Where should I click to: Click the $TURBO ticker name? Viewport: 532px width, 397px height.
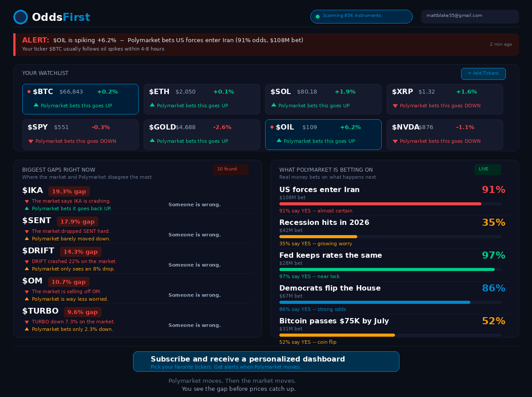pos(40,311)
